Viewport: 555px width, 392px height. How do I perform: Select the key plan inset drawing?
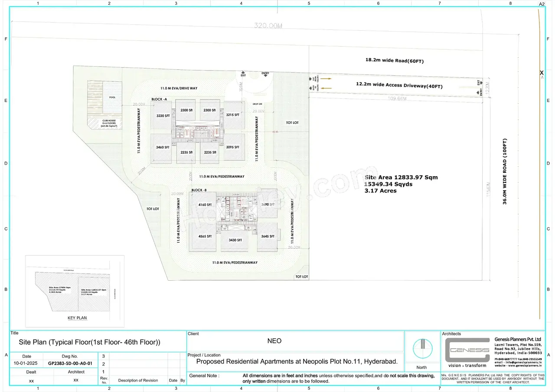click(75, 291)
